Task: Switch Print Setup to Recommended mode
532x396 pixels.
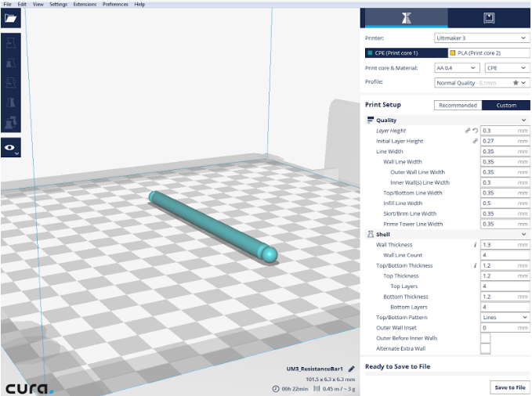Action: [x=458, y=105]
